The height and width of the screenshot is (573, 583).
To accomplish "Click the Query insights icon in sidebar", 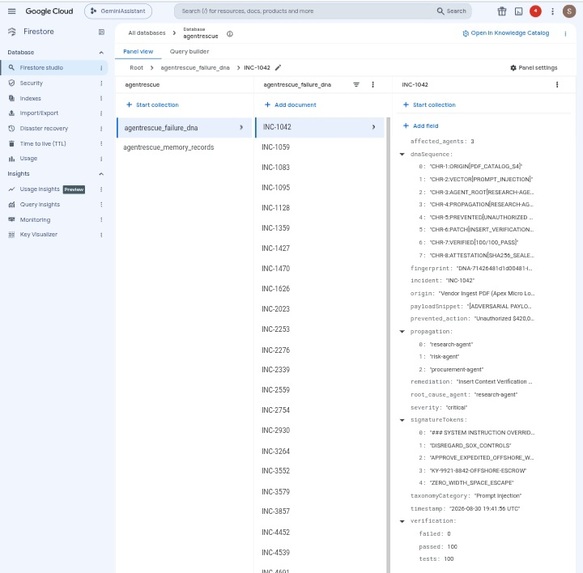I will (x=12, y=205).
